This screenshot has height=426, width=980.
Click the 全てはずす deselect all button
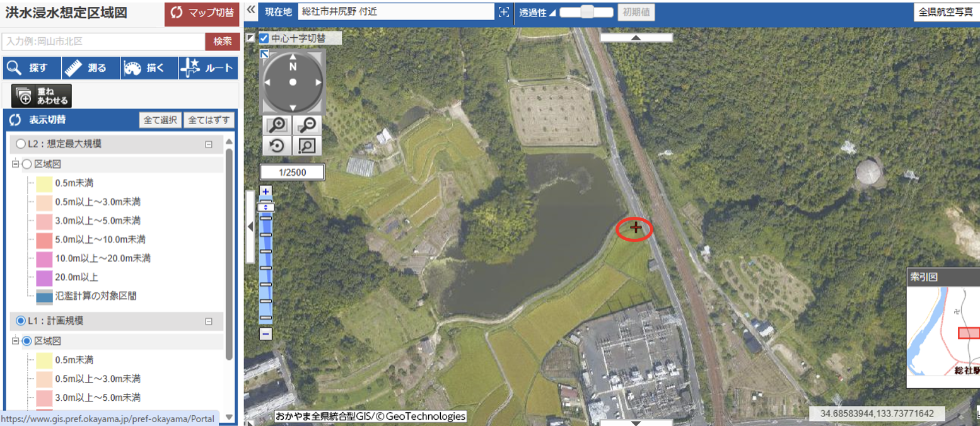click(x=209, y=120)
